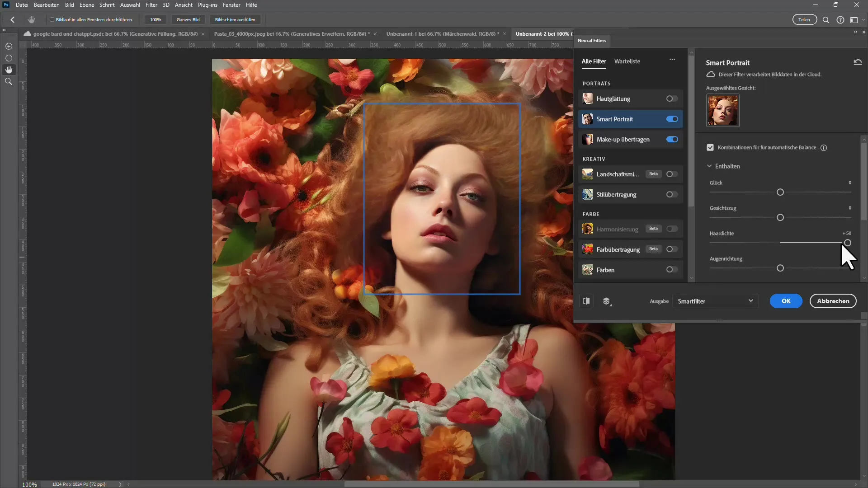Open the Ausgabe Smartfilter dropdown
868x488 pixels.
tap(715, 301)
